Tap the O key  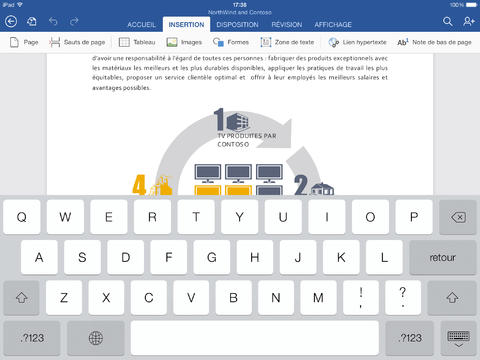coord(370,217)
